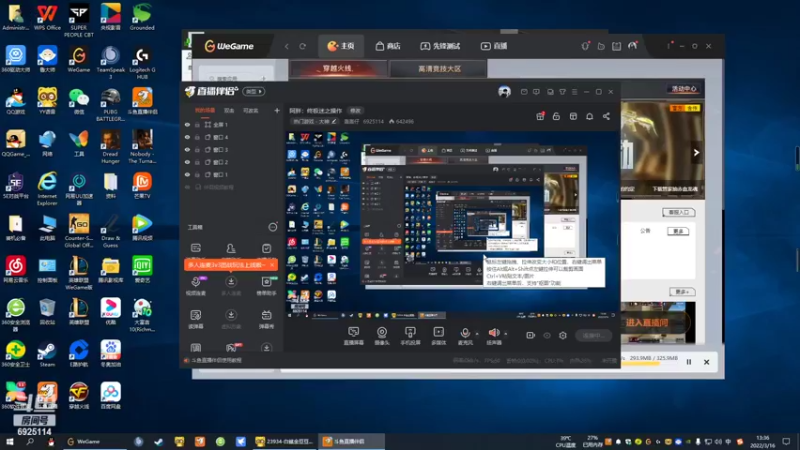The height and width of the screenshot is (450, 800).
Task: Open the notification bell in streaming app
Action: [589, 116]
